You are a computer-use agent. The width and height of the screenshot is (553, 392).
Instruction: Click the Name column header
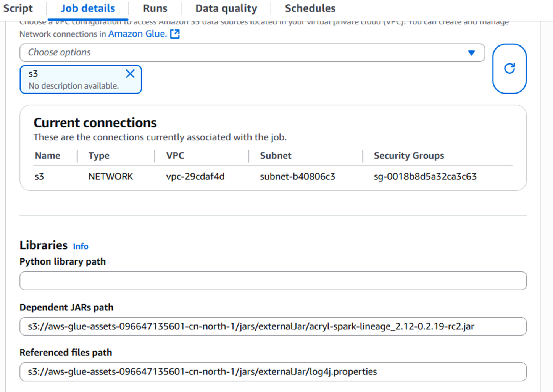click(x=48, y=156)
